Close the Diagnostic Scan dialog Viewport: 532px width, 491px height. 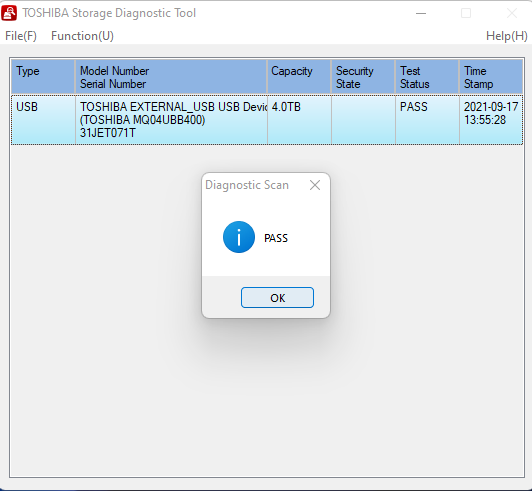point(315,185)
